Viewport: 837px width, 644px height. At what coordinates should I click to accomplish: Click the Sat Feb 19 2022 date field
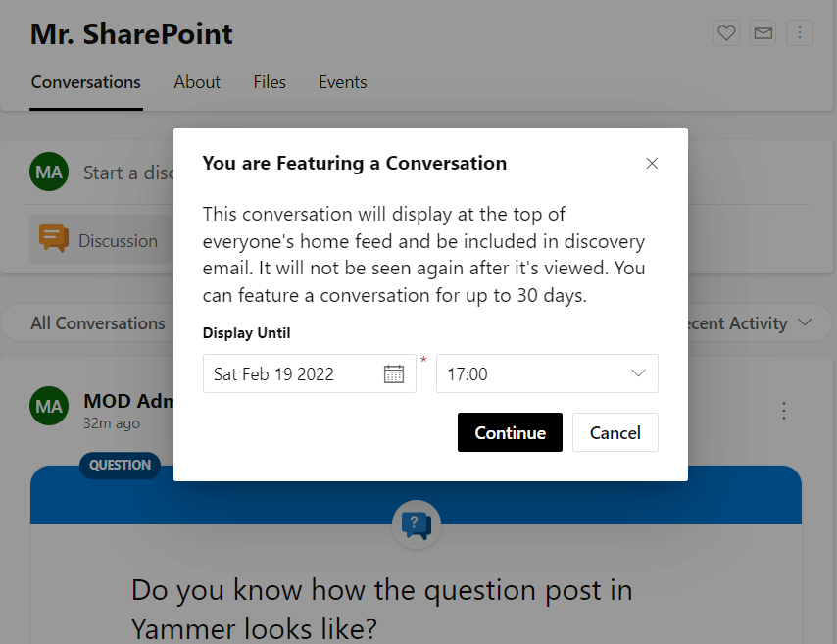coord(309,373)
